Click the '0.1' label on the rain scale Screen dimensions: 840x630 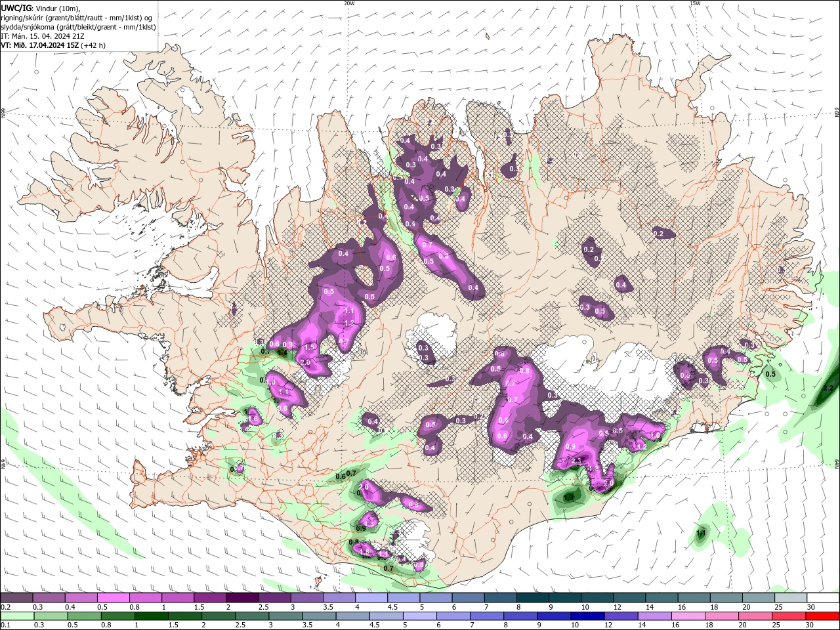pyautogui.click(x=5, y=625)
